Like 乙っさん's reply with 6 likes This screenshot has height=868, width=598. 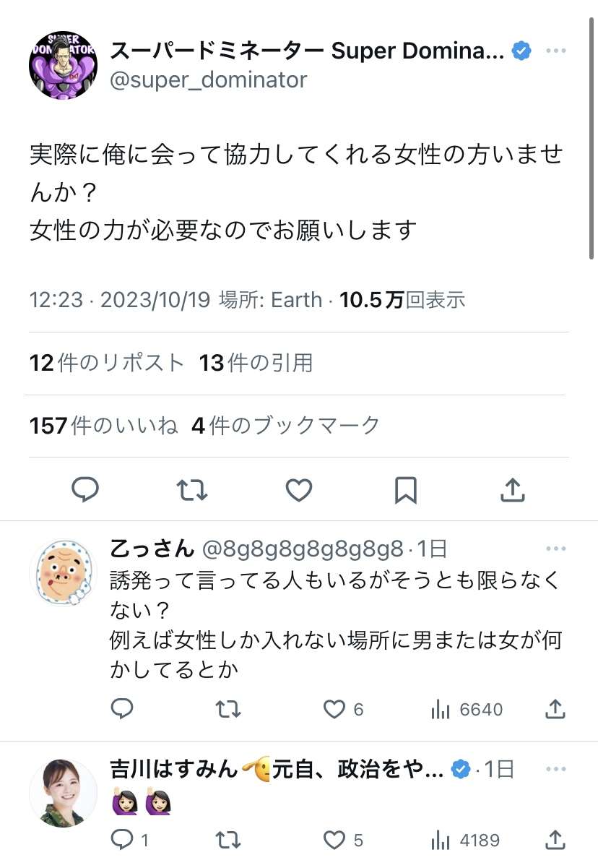334,710
